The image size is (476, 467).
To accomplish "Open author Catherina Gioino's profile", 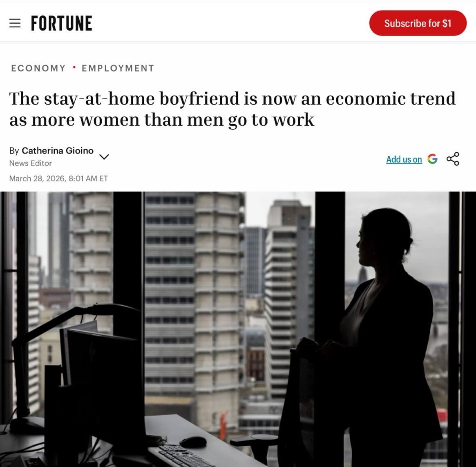I will point(58,151).
